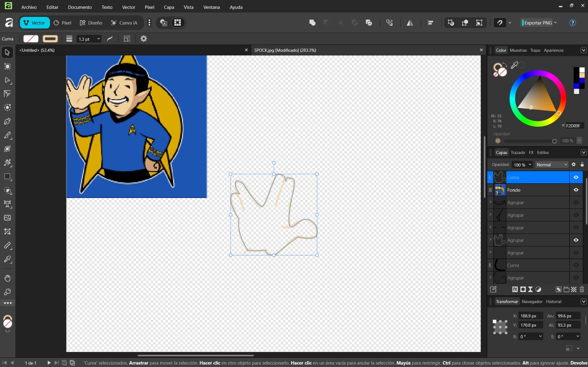Click the adjustments half-circle icon in Capas
This screenshot has height=367, width=588.
click(538, 289)
